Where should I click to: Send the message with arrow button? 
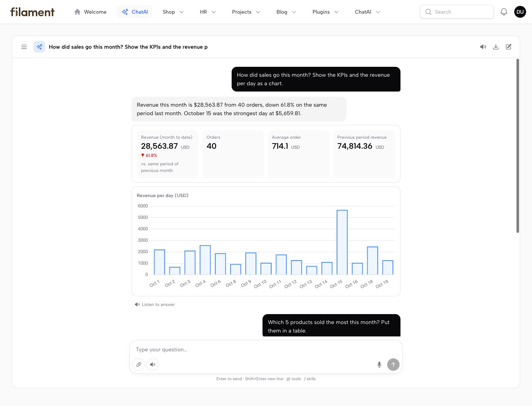pyautogui.click(x=393, y=365)
